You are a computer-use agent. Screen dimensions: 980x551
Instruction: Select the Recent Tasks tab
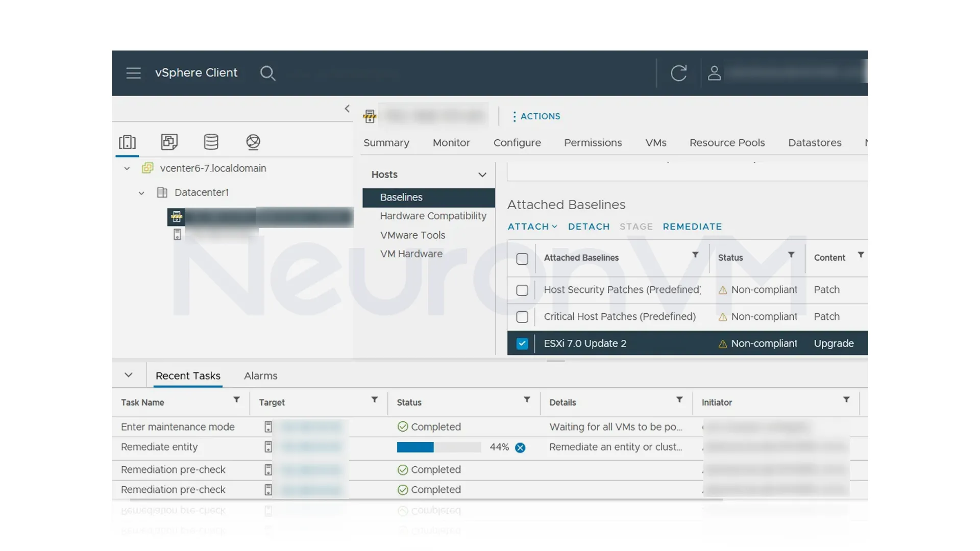tap(188, 376)
